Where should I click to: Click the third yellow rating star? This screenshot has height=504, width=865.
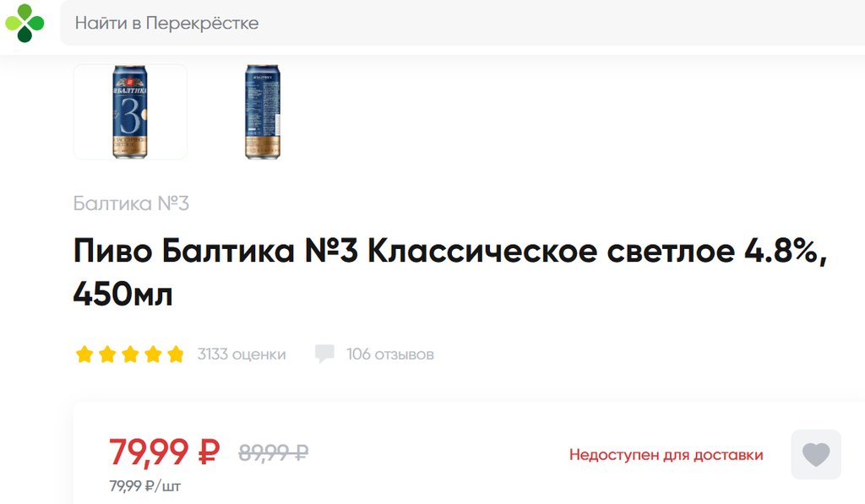click(130, 354)
